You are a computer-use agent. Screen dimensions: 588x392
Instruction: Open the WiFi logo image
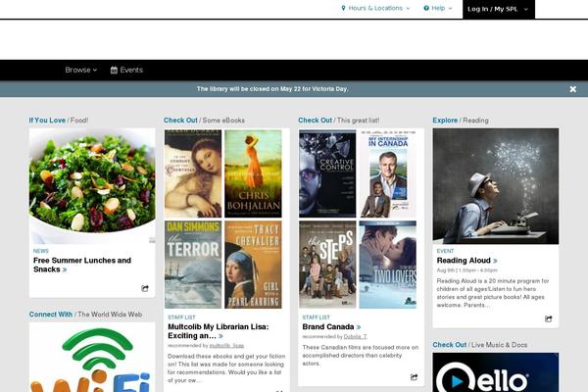(92, 357)
